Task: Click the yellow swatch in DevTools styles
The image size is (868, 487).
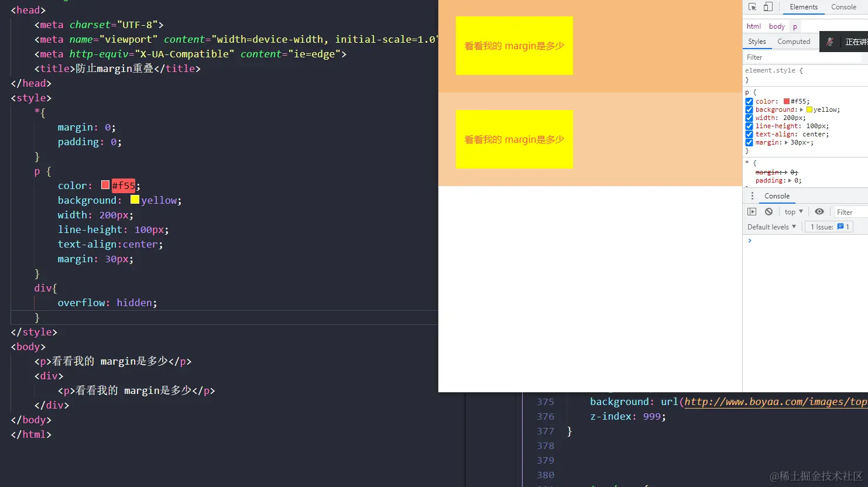Action: tap(809, 109)
